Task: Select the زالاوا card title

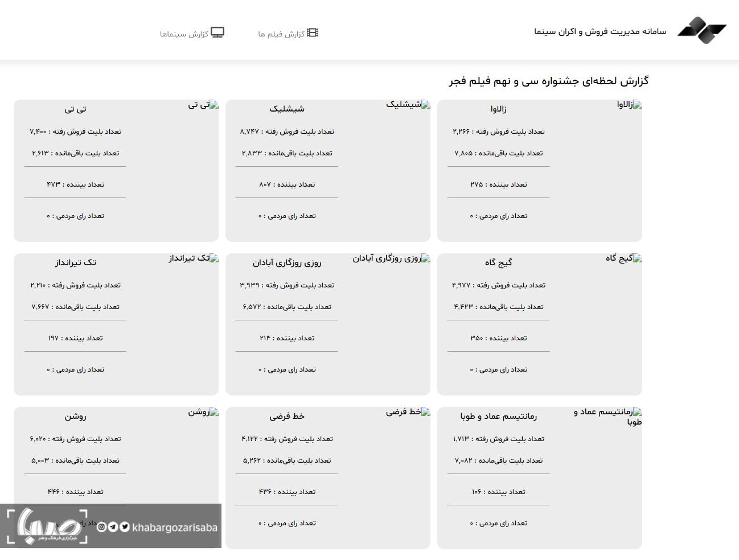Action: click(x=498, y=109)
